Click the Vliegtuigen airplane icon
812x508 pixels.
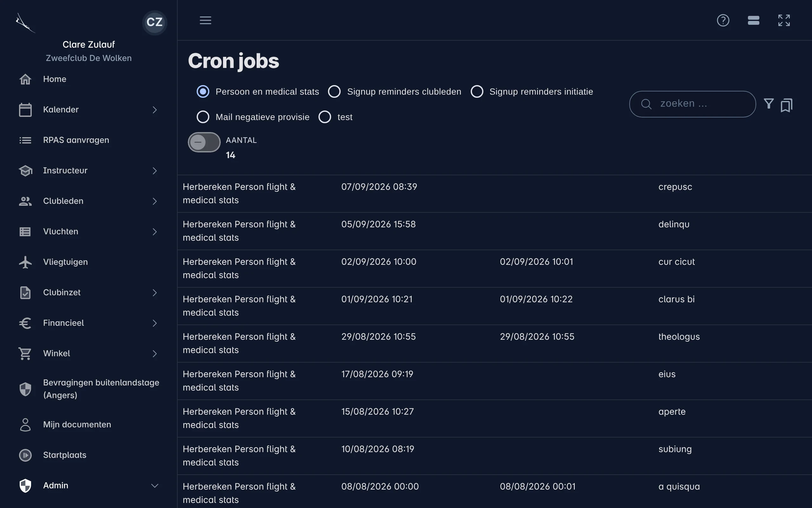(x=25, y=262)
